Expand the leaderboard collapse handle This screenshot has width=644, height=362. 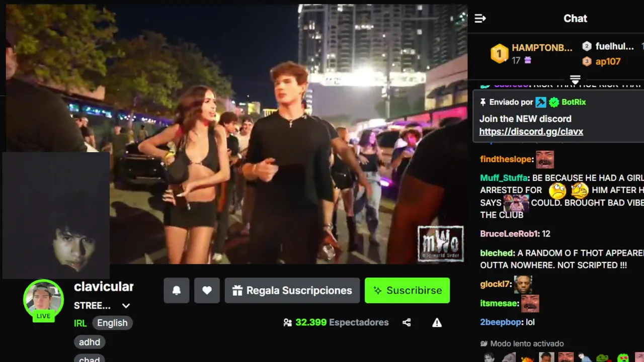(x=575, y=79)
